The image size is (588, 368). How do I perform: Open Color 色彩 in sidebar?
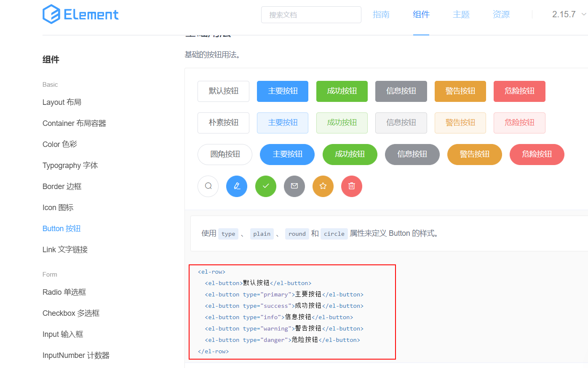(x=60, y=144)
